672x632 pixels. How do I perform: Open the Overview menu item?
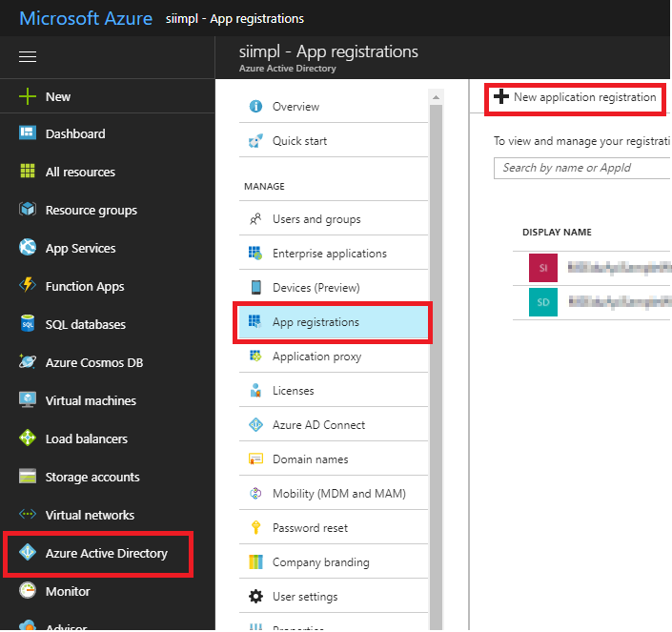(x=334, y=106)
